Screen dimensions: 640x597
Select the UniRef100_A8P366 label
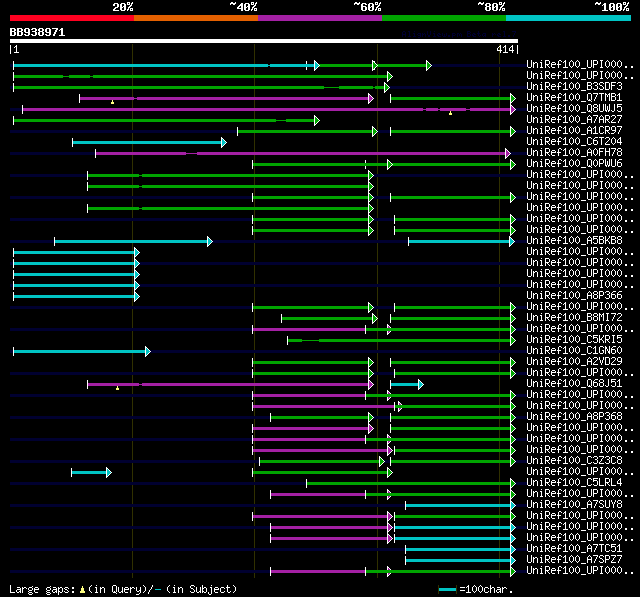574,296
